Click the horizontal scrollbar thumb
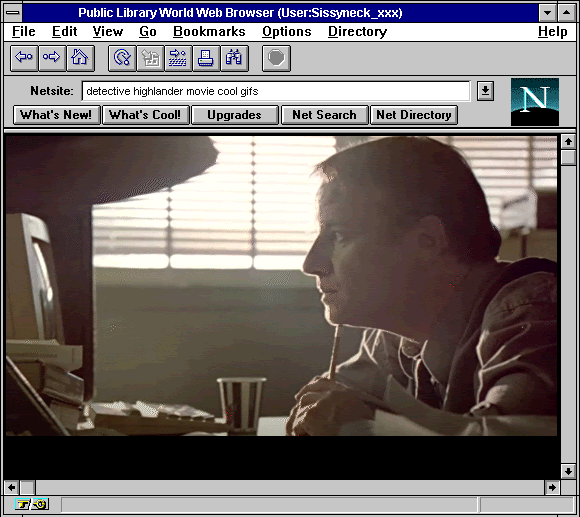Screen dimensions: 580x517 pyautogui.click(x=27, y=487)
